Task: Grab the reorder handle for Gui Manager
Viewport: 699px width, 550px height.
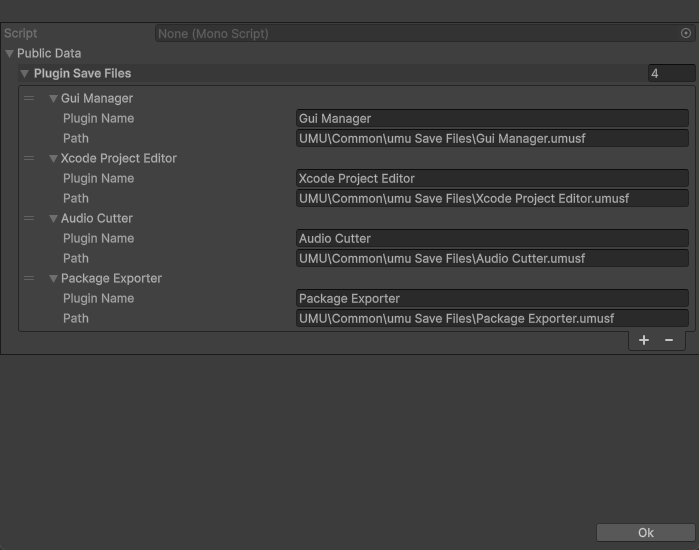Action: [x=29, y=98]
